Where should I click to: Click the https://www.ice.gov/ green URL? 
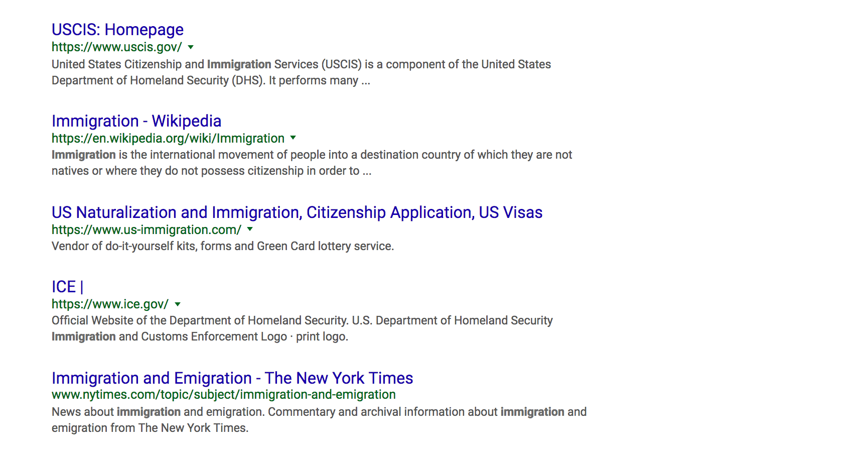(110, 304)
